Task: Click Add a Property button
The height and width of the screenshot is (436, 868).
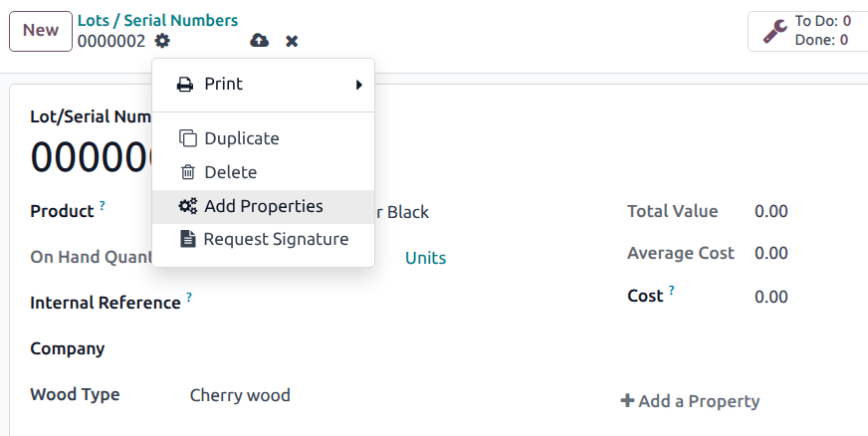Action: coord(690,401)
